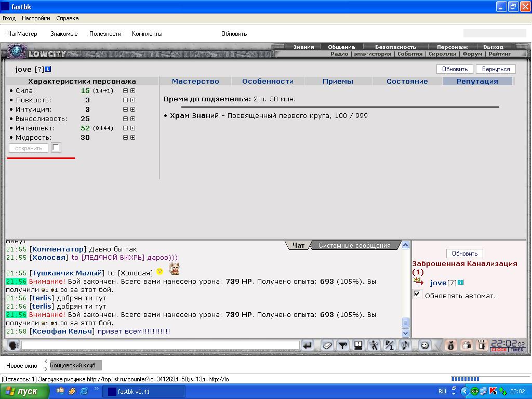Open the money bag info icon

coord(450,345)
